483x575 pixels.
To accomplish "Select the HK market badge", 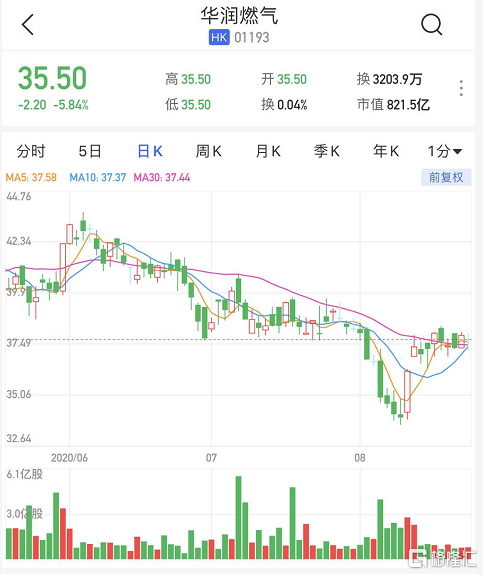I will tap(219, 37).
